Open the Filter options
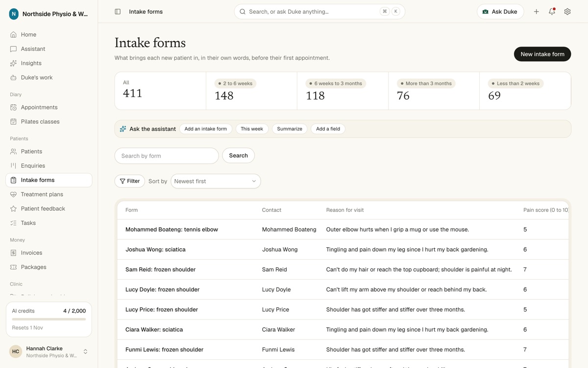Image resolution: width=588 pixels, height=368 pixels. click(x=130, y=181)
